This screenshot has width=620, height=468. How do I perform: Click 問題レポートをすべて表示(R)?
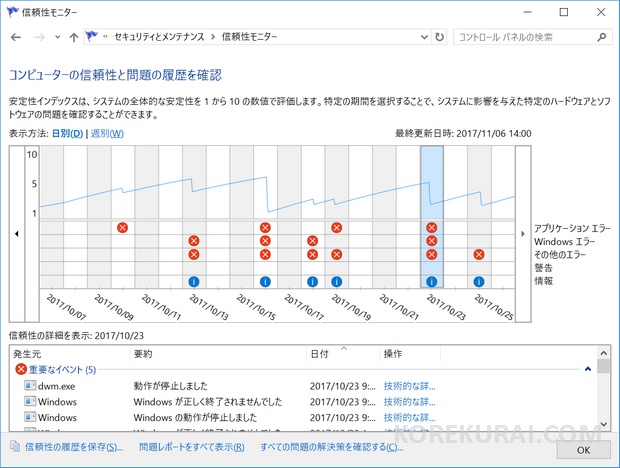pyautogui.click(x=192, y=447)
